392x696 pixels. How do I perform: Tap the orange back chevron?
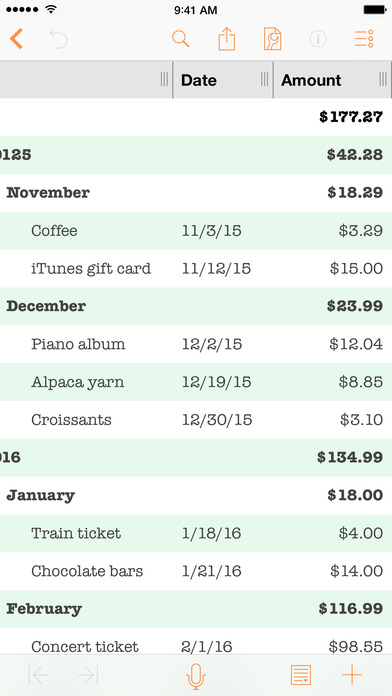click(16, 39)
